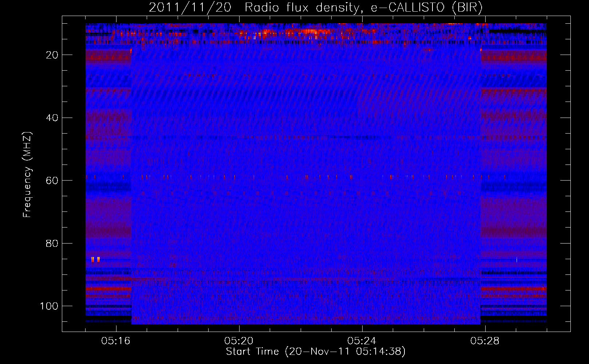Click the date 2011/11/20 in the title
Screen dimensions: 589x364
[x=190, y=8]
